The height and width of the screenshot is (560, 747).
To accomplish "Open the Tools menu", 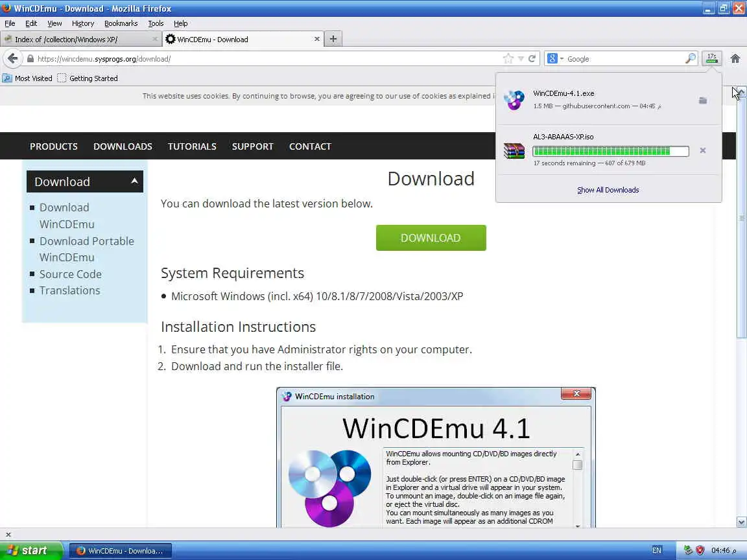I will click(156, 23).
